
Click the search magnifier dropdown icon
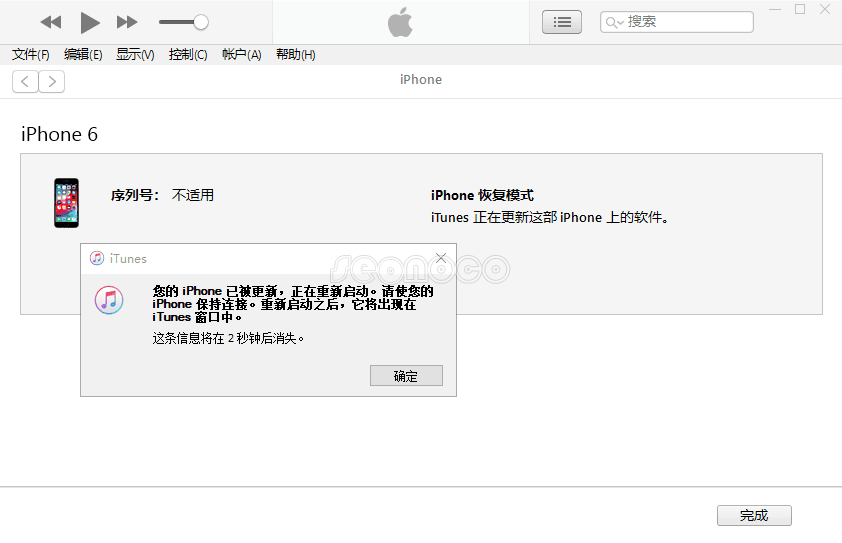click(x=614, y=22)
